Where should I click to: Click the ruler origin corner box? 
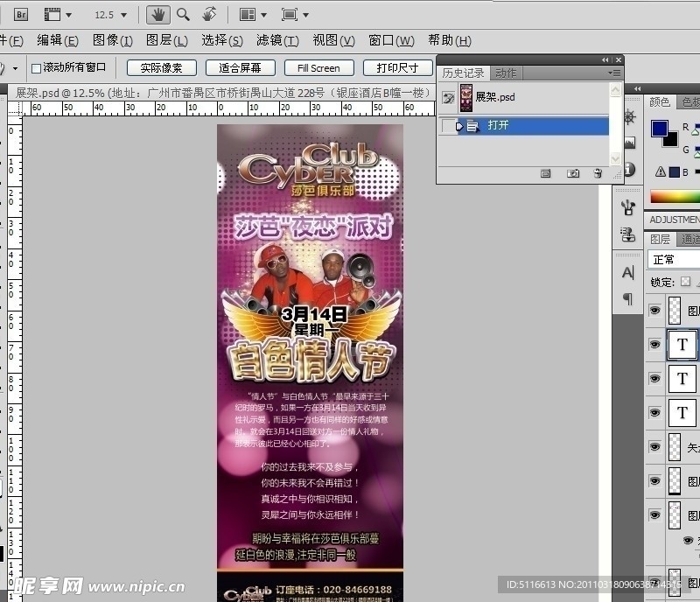click(14, 108)
